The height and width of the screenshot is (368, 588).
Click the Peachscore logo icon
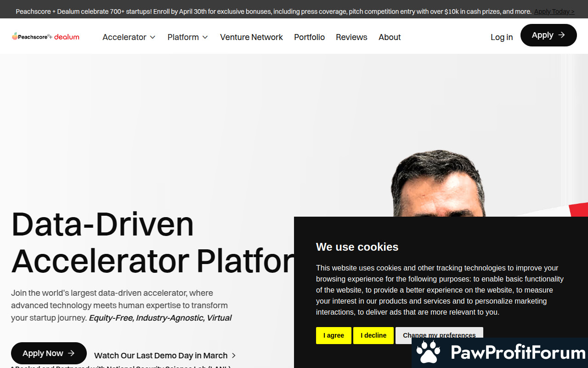[15, 37]
